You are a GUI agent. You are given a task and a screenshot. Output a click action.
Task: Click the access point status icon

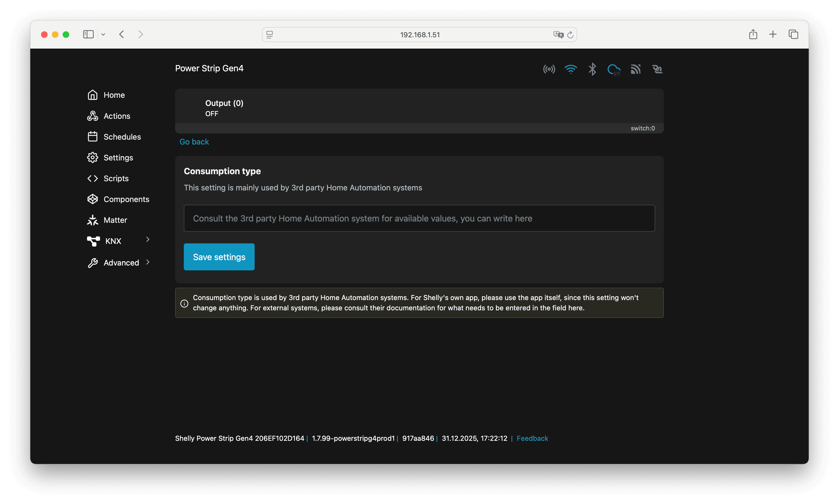[549, 69]
